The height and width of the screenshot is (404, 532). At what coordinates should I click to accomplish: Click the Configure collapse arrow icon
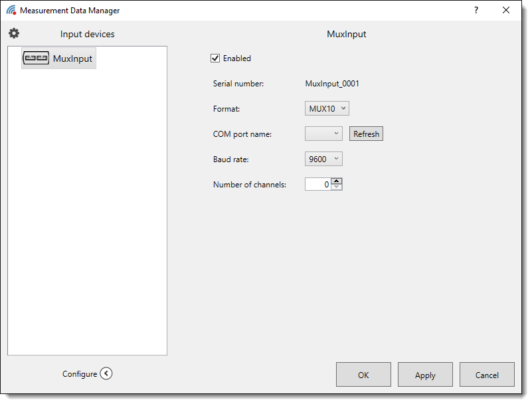106,373
